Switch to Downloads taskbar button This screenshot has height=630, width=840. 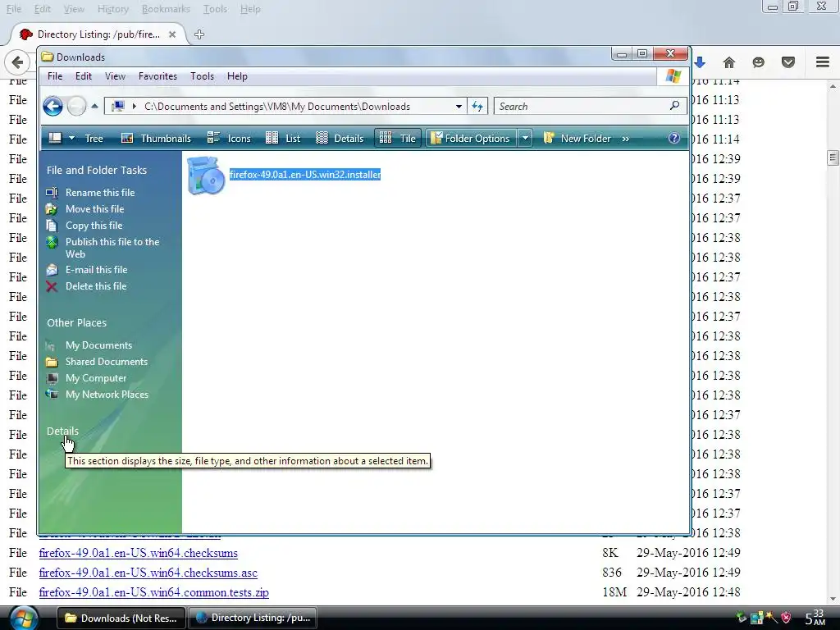pos(121,618)
